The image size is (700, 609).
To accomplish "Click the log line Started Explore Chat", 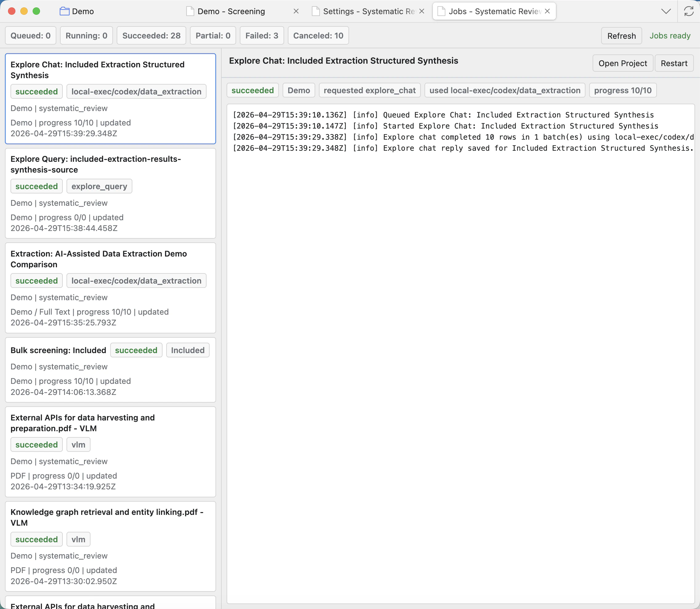I will click(x=445, y=126).
